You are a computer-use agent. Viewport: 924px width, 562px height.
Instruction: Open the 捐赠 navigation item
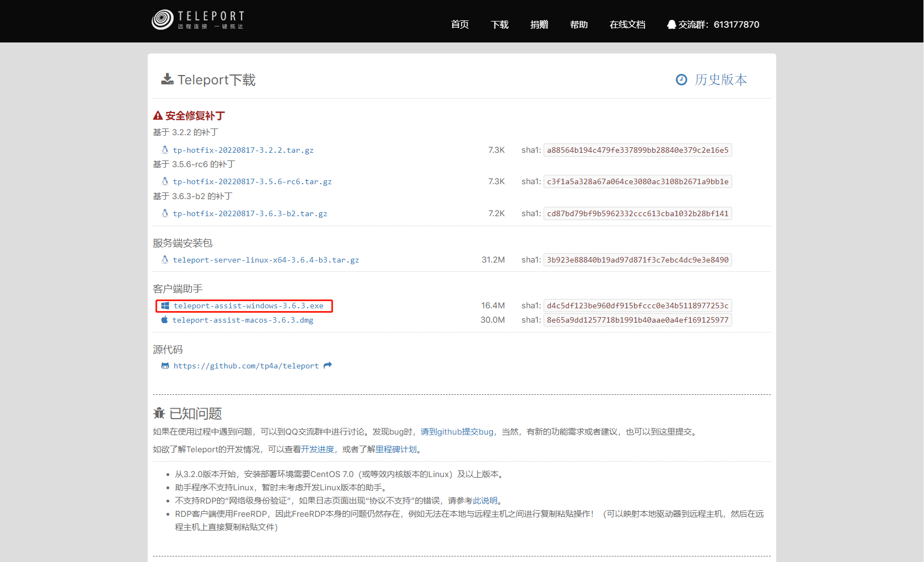pos(539,24)
